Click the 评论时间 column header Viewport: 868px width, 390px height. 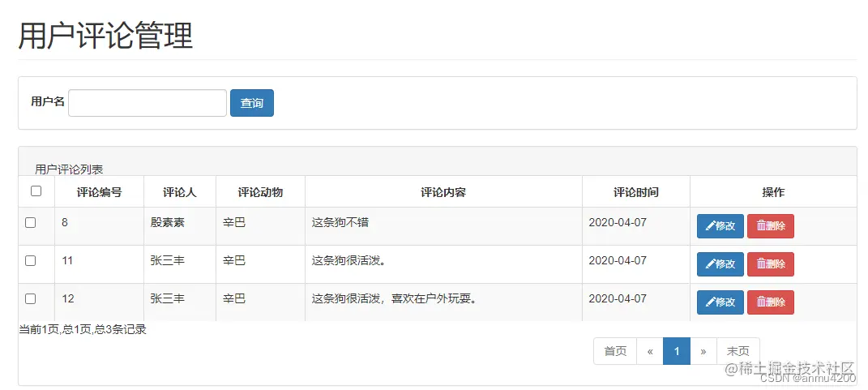636,192
